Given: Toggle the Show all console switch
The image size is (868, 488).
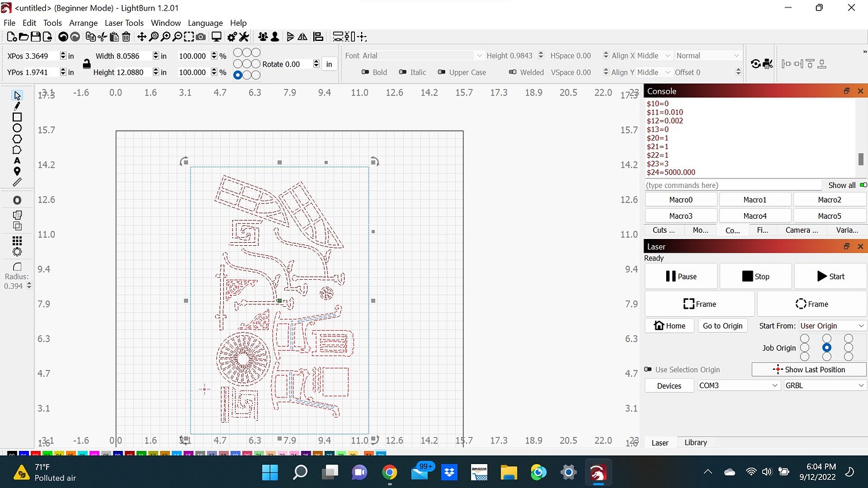Looking at the screenshot, I should tap(862, 186).
